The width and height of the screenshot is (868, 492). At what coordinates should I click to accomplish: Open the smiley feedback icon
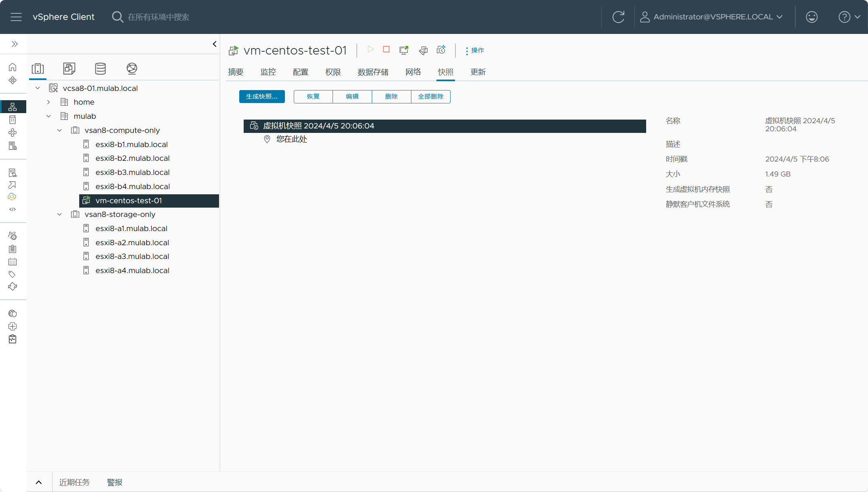click(811, 17)
